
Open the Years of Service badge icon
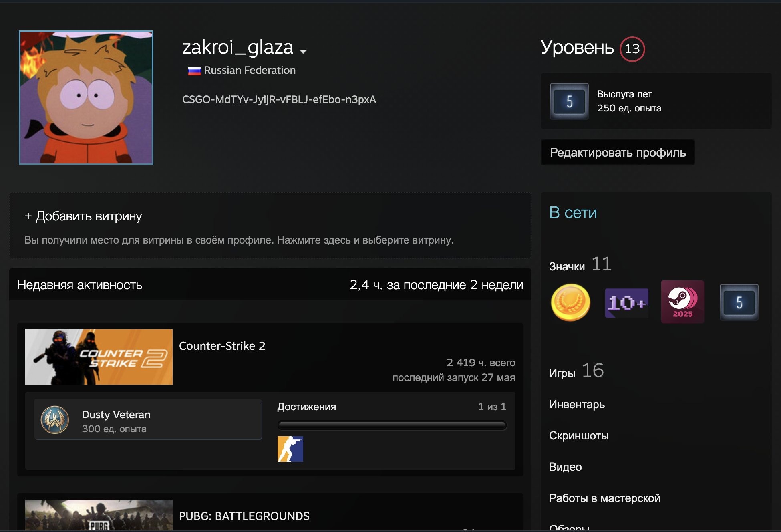click(569, 101)
